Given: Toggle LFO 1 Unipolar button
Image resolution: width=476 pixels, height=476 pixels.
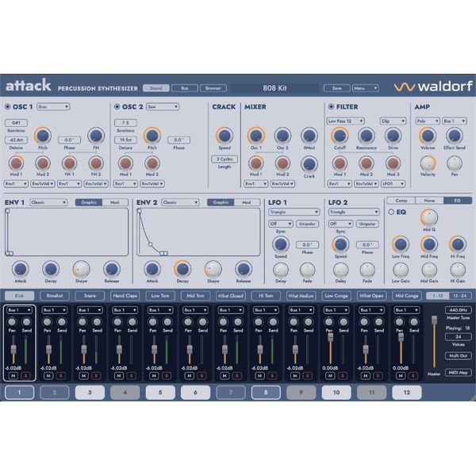Looking at the screenshot, I should 307,224.
